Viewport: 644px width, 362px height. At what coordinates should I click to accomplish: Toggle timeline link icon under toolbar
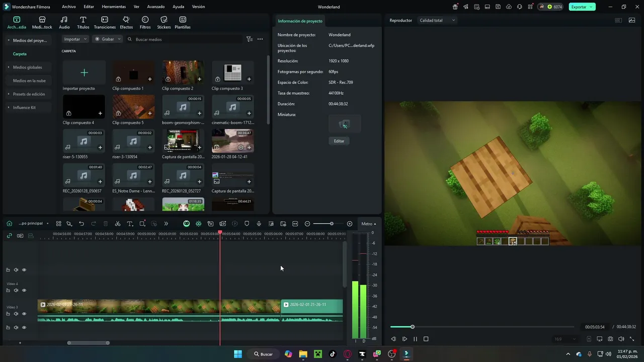tap(9, 235)
